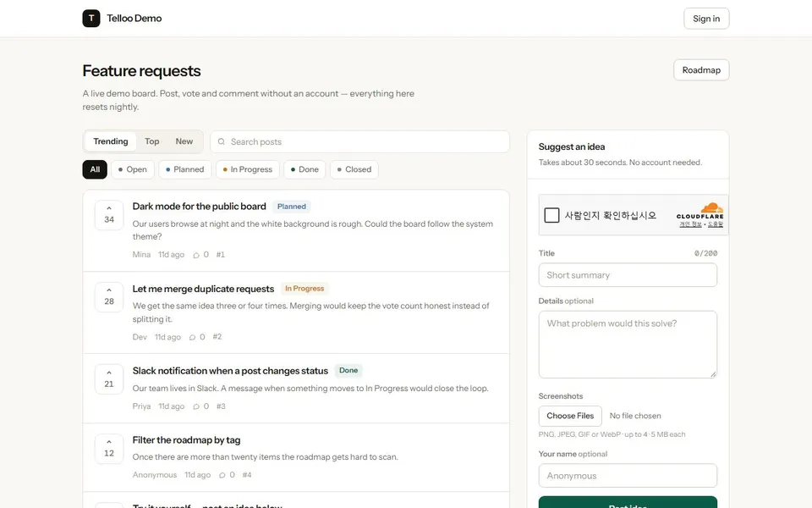Upvote the Dark mode for the public board post

[109, 214]
